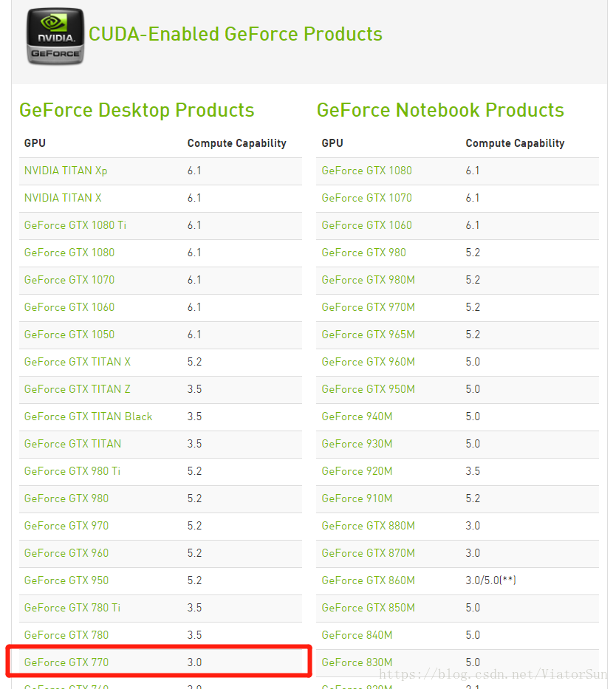Open the NVIDIA TITAN Xp link
Viewport: 616px width, 689px height.
tap(66, 171)
